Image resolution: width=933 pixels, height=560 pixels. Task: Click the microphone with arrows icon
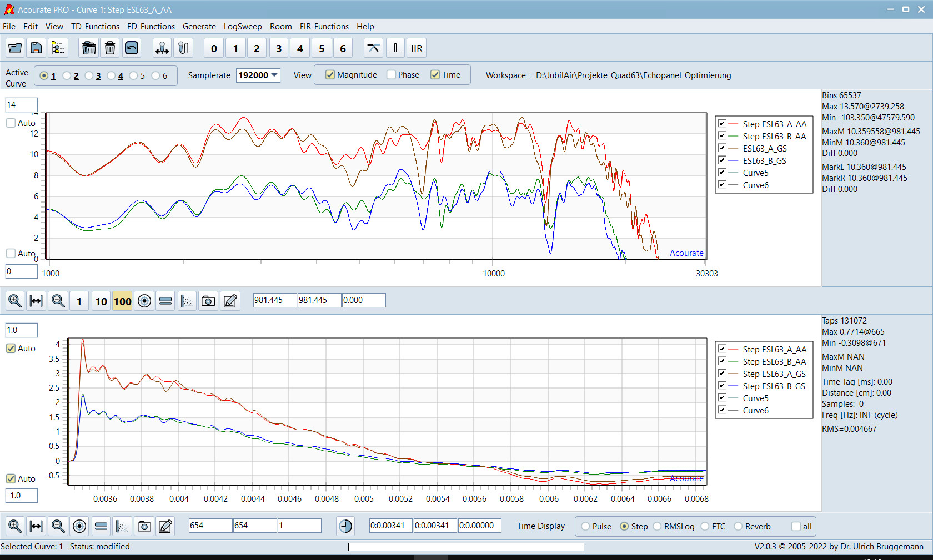click(162, 48)
